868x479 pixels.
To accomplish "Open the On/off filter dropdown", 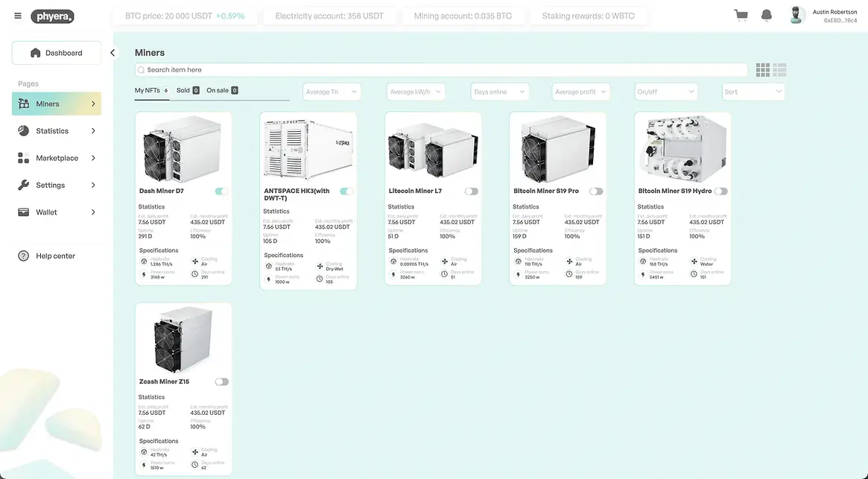I will 665,92.
